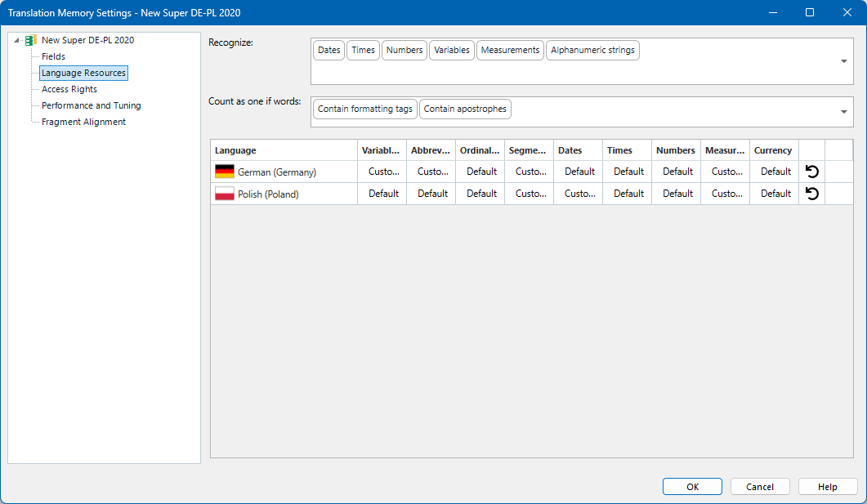Click the translation memory icon in tree
Screen dimensions: 867x504
click(x=31, y=40)
